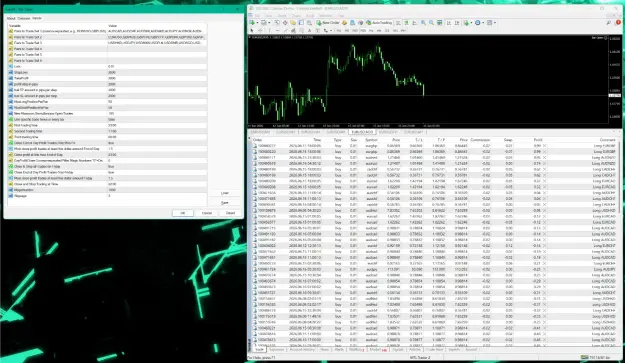Select the Text 'A' drawing tool
The width and height of the screenshot is (625, 363).
(309, 30)
